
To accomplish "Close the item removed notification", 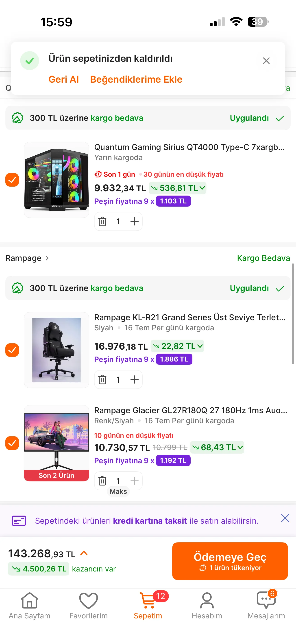I will [x=266, y=60].
